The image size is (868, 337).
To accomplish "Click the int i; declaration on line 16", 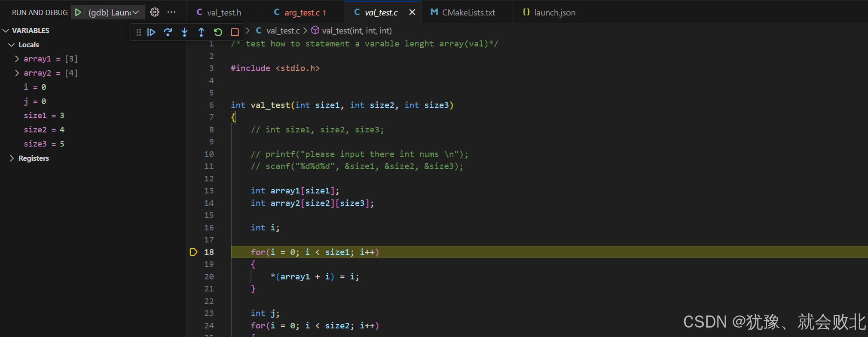I will pos(265,227).
